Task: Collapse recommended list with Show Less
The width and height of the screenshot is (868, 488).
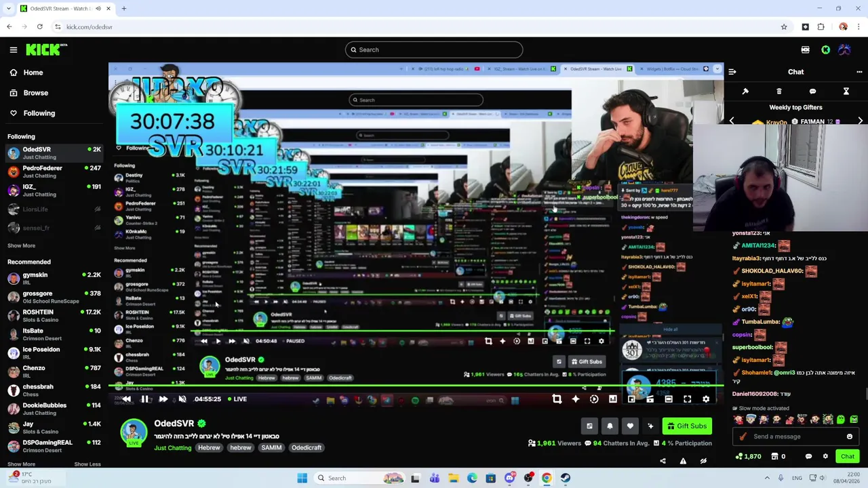Action: tap(87, 464)
